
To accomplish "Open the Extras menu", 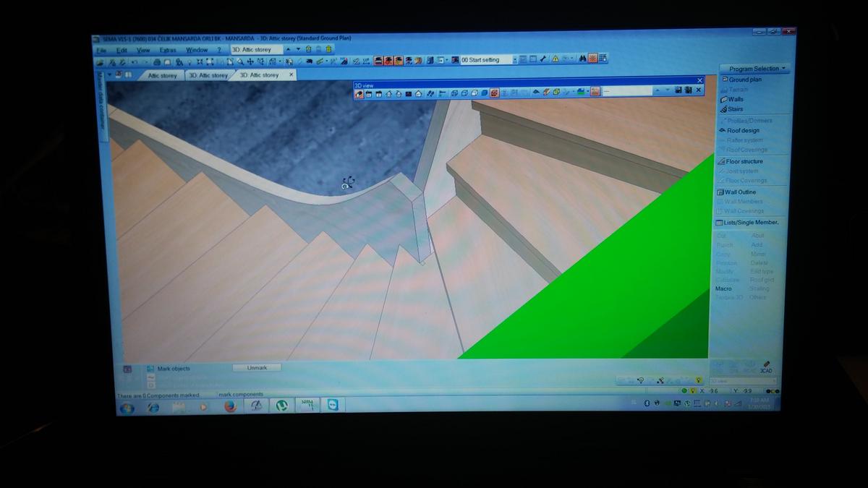I will coord(167,50).
